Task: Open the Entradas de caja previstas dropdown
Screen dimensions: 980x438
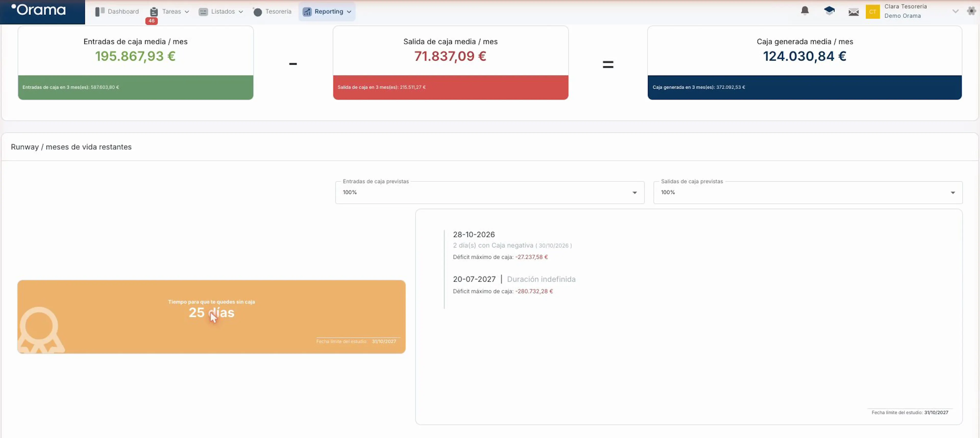Action: [x=490, y=192]
